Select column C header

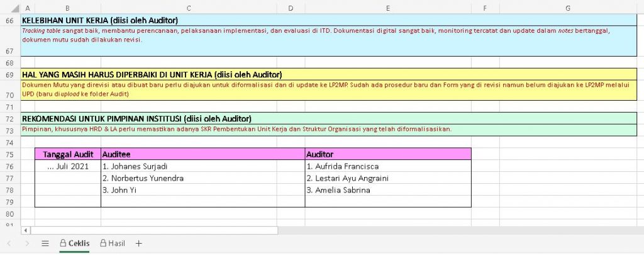189,8
